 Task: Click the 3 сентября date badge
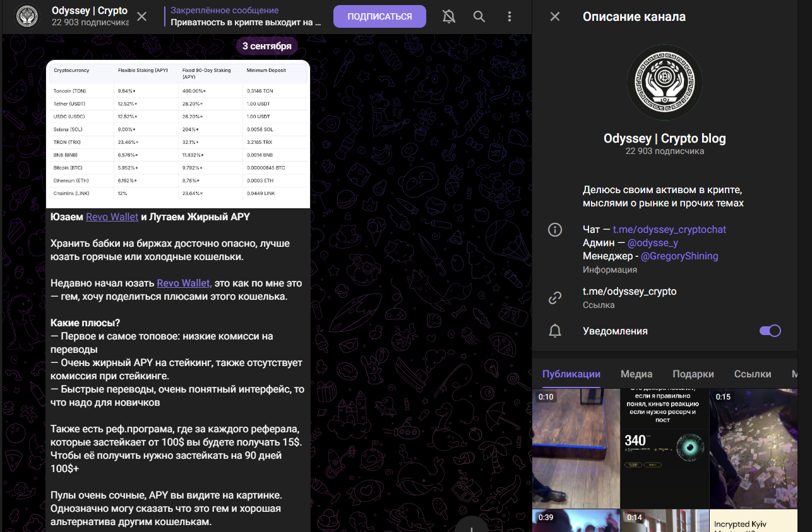pos(267,46)
